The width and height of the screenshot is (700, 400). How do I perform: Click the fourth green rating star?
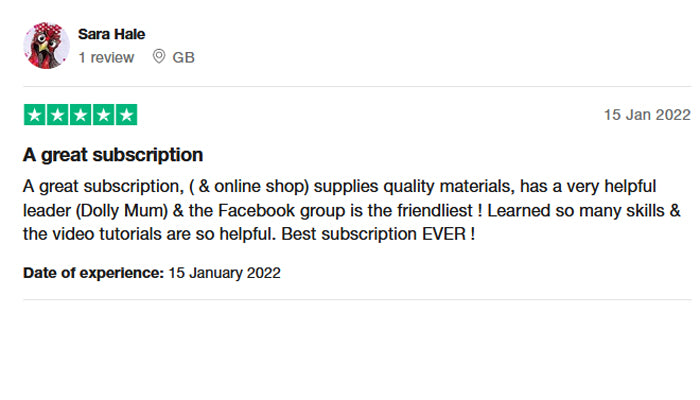coord(103,115)
